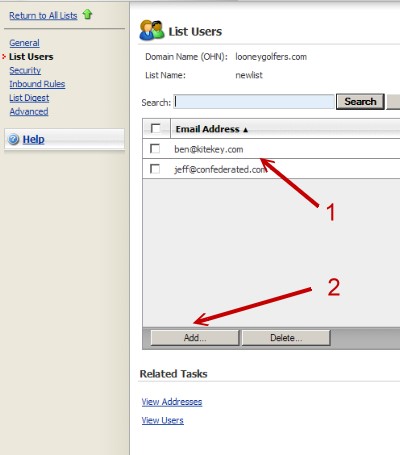Open List Digest settings
Viewport: 400px width, 455px height.
(x=29, y=98)
